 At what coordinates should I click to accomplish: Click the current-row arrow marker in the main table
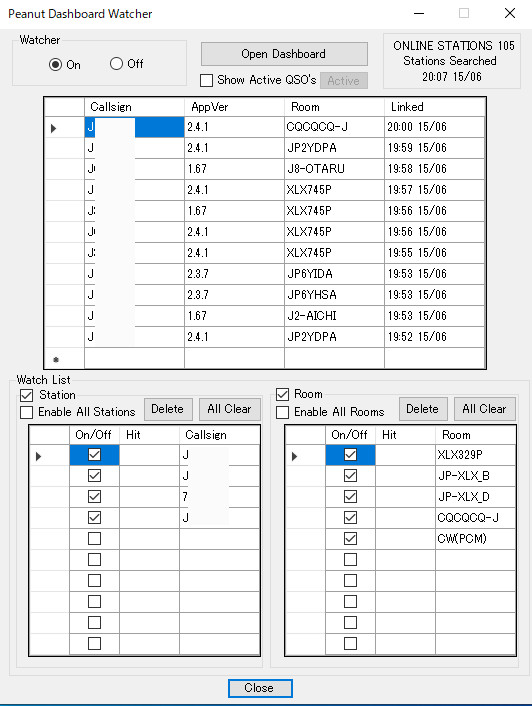pos(54,128)
